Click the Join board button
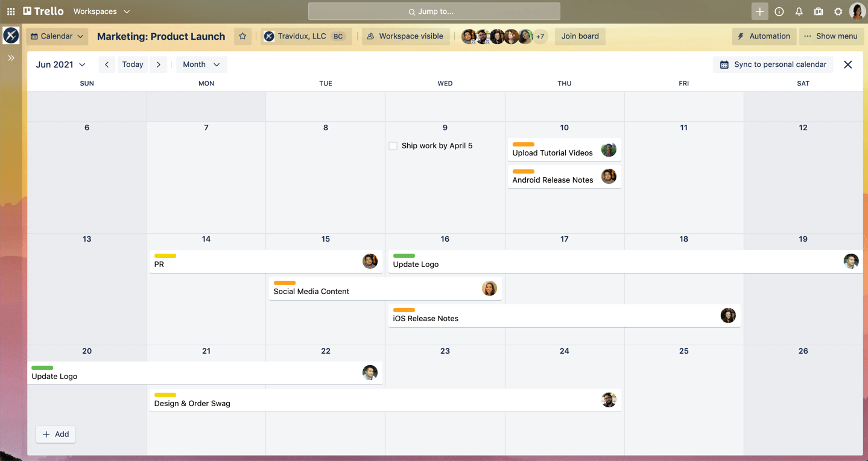 [x=580, y=36]
